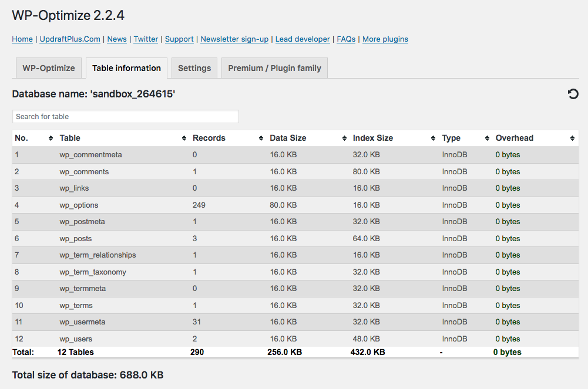Open the News link
Viewport: 588px width, 389px height.
pos(117,39)
